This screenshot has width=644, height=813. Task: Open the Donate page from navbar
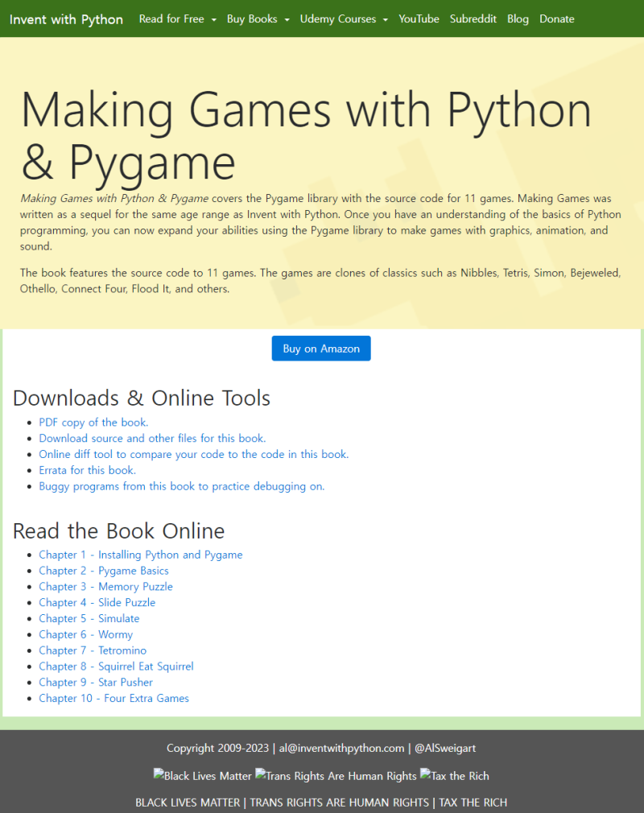point(557,19)
